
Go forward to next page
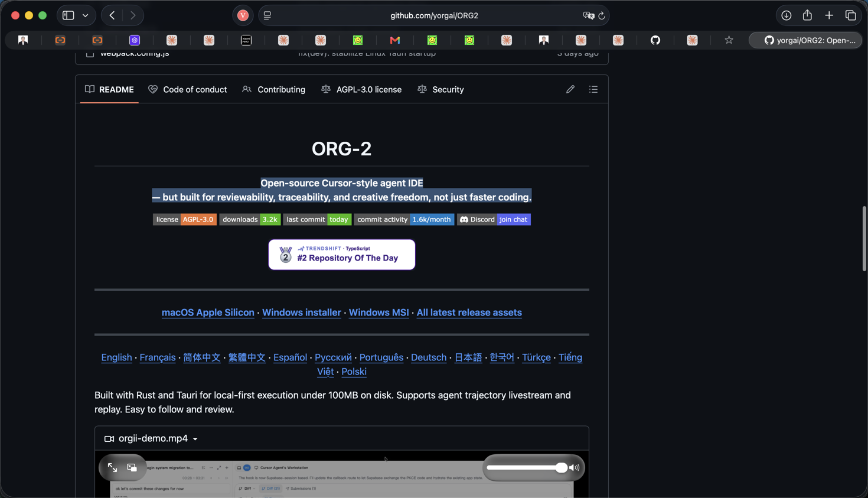[x=133, y=15]
